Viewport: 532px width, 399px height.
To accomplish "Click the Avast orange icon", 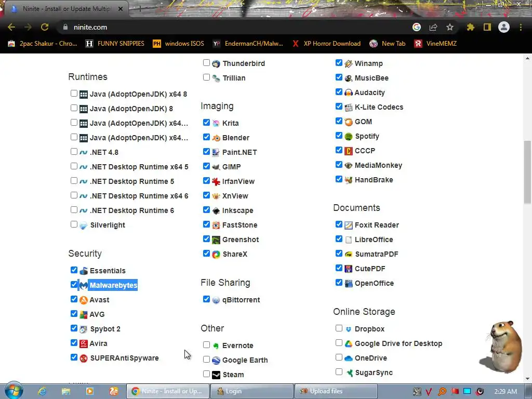I will click(x=84, y=300).
